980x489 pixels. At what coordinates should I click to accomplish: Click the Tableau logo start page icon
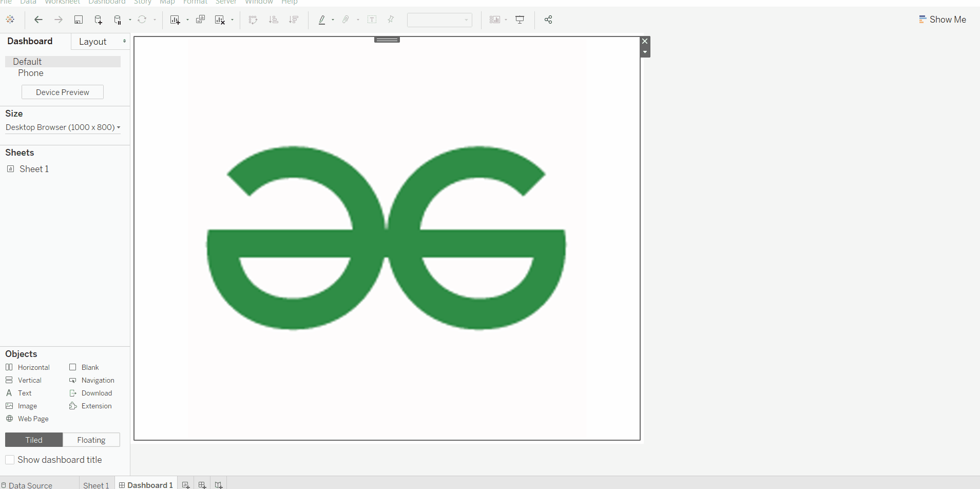point(10,20)
